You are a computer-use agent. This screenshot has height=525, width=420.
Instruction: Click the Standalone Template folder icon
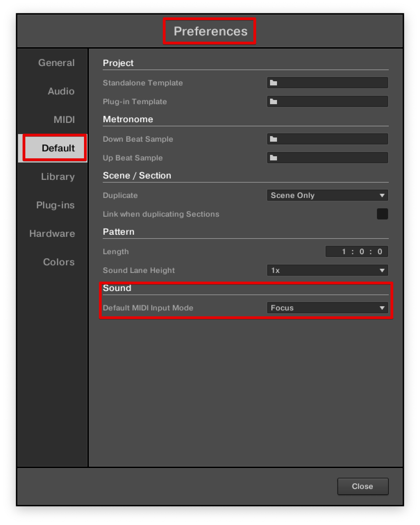tap(274, 83)
